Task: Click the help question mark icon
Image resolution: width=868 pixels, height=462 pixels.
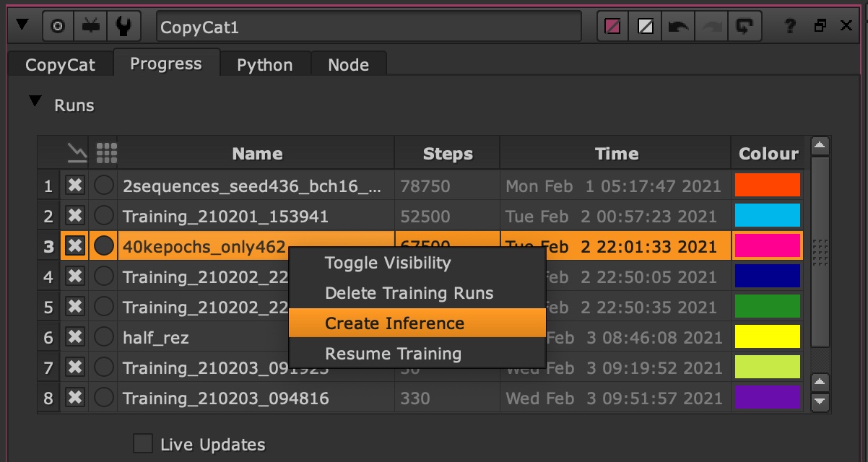Action: click(x=790, y=27)
